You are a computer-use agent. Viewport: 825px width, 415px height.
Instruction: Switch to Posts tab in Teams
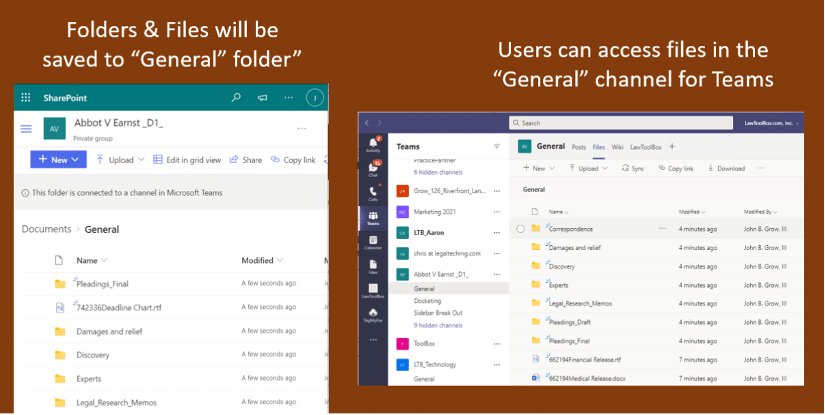579,147
